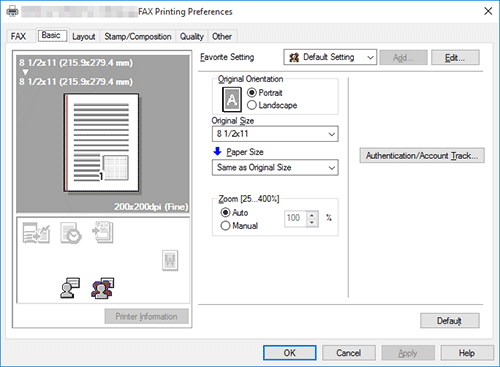This screenshot has height=367, width=500.
Task: Expand the Paper Size combo box
Action: 275,167
